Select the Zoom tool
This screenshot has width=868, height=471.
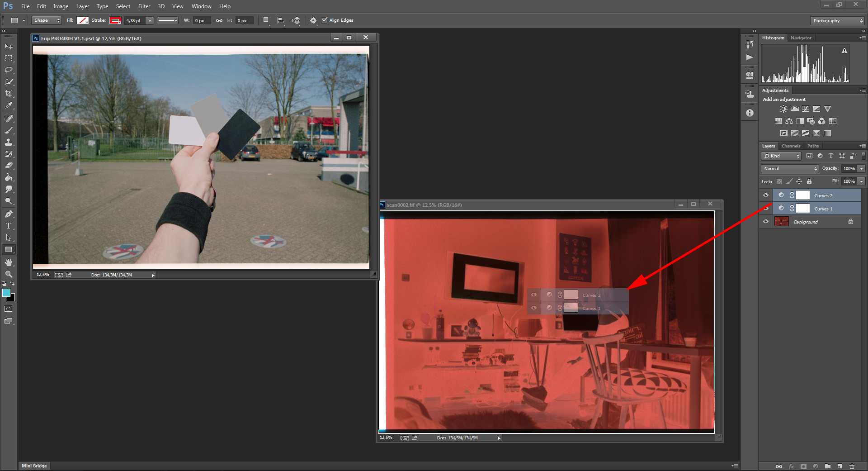pos(9,274)
